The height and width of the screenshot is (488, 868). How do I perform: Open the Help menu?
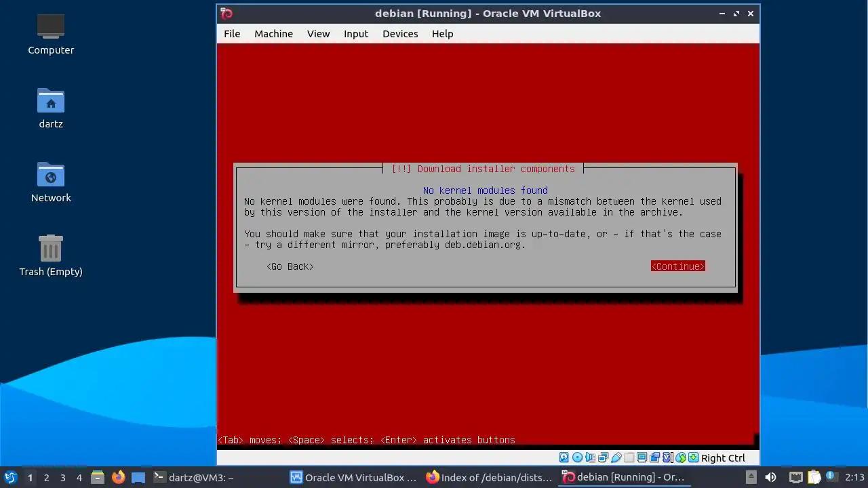pos(442,34)
